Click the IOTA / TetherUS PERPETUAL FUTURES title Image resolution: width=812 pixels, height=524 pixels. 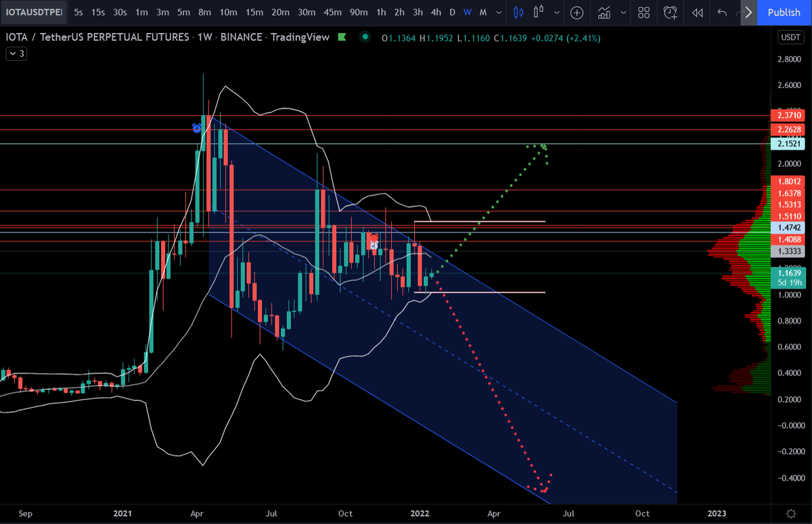(97, 37)
